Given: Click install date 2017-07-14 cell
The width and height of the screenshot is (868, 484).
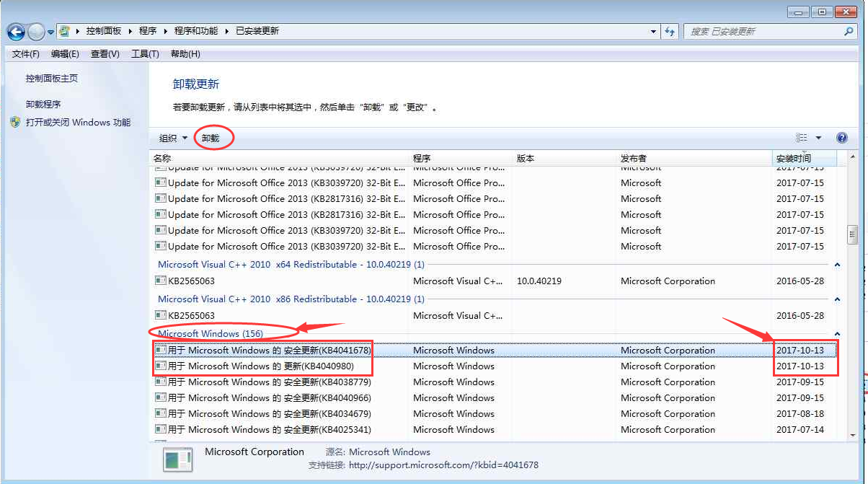Looking at the screenshot, I should pyautogui.click(x=800, y=429).
